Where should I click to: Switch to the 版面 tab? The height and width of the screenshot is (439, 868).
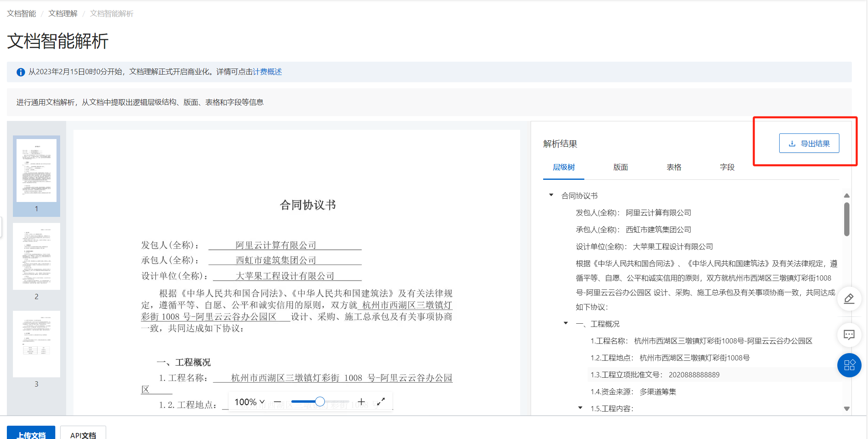(x=621, y=167)
